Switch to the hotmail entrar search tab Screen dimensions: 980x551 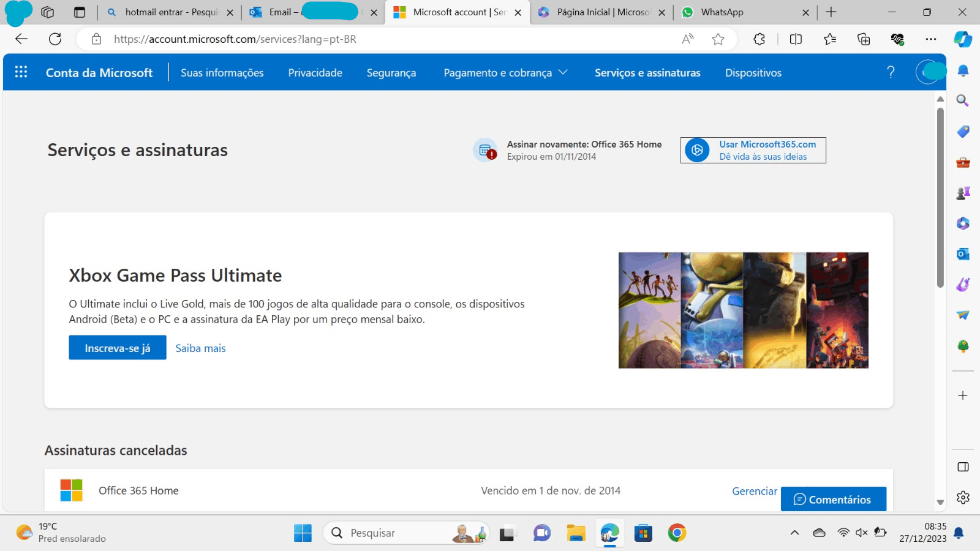tap(170, 12)
